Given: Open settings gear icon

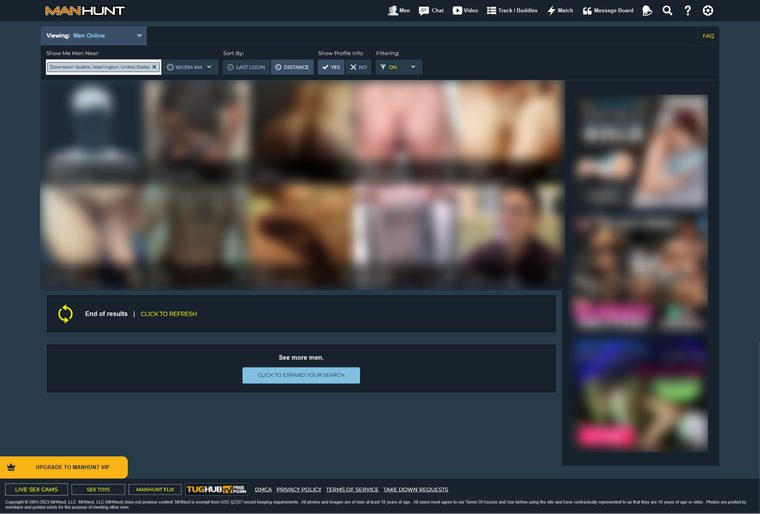Looking at the screenshot, I should pos(708,10).
